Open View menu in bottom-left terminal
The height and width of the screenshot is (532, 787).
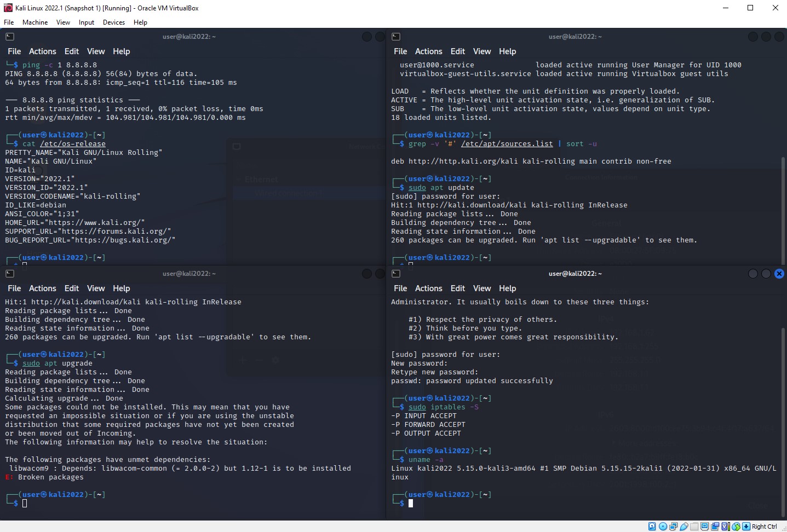(x=95, y=288)
